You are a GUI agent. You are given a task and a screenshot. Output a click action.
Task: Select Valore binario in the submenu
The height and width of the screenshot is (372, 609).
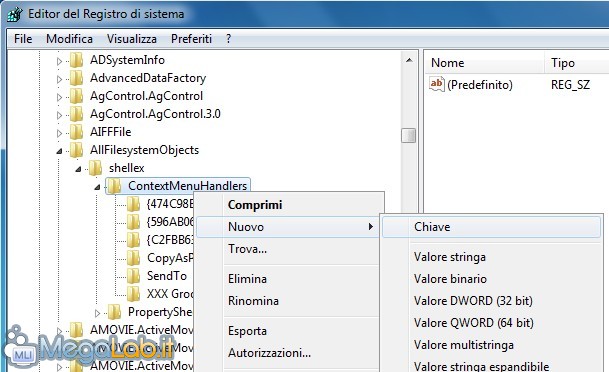click(x=491, y=279)
